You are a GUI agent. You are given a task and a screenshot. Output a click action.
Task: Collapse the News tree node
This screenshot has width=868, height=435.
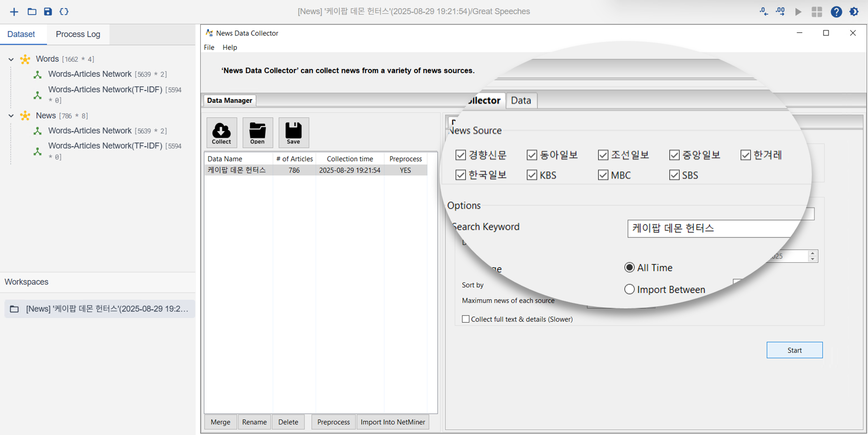pos(11,116)
